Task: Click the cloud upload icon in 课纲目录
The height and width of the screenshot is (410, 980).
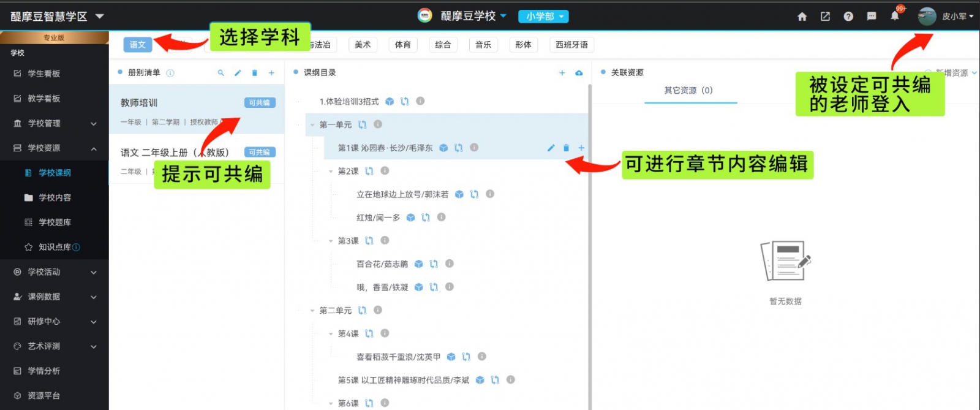Action: tap(579, 73)
